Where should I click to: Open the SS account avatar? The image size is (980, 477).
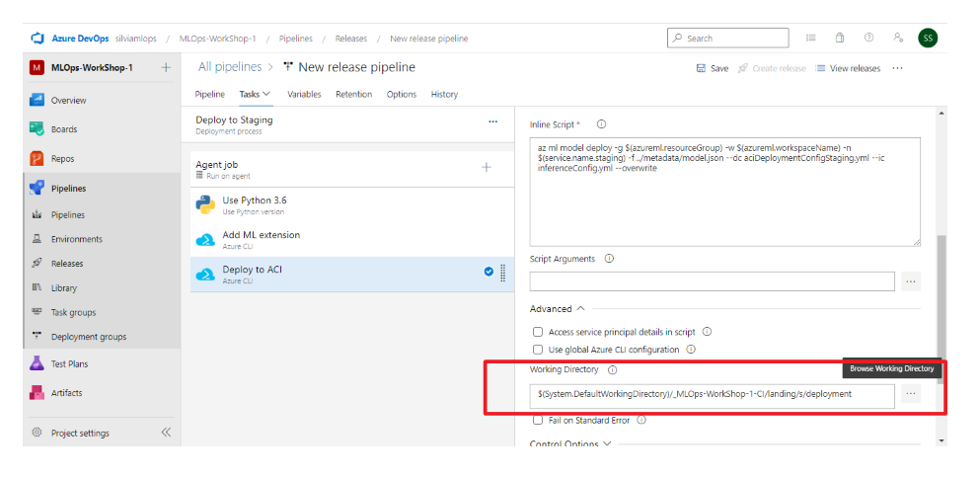(928, 39)
